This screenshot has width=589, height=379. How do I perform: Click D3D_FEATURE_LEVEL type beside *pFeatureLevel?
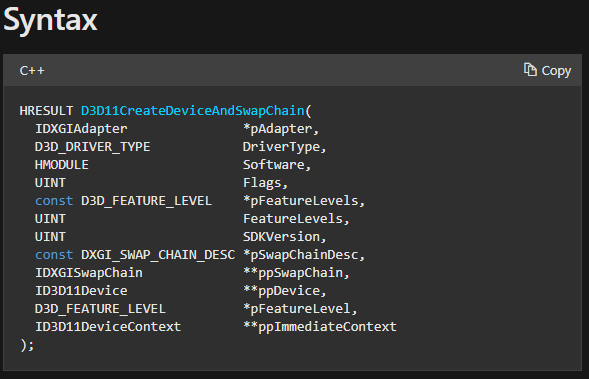(100, 309)
